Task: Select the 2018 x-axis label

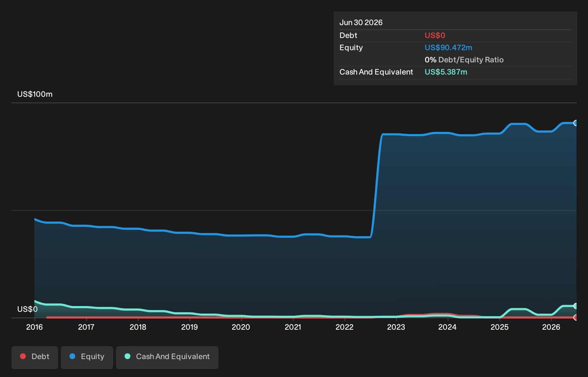Action: tap(138, 327)
